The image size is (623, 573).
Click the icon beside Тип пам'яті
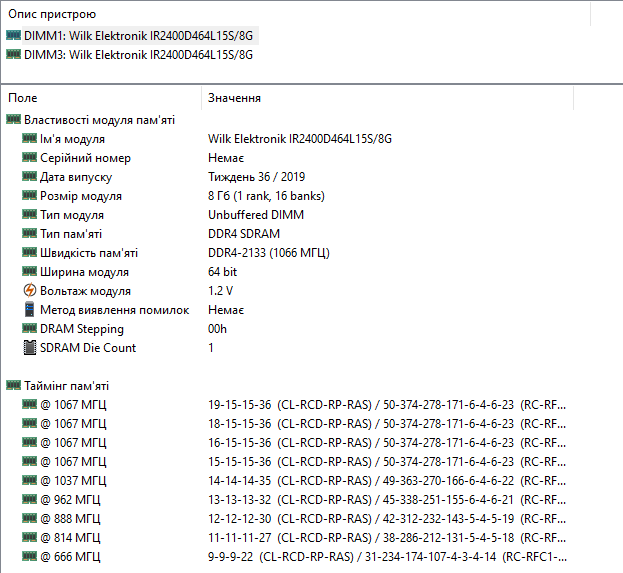(x=29, y=233)
